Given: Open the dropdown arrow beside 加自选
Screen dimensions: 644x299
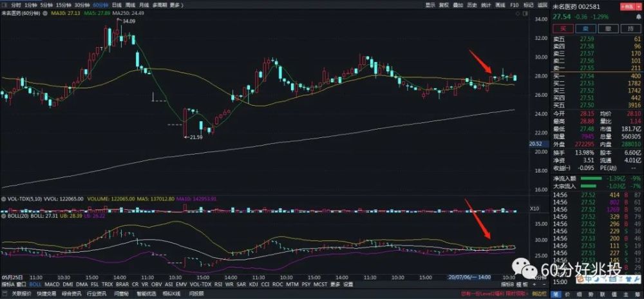Looking at the screenshot, I should [639, 6].
